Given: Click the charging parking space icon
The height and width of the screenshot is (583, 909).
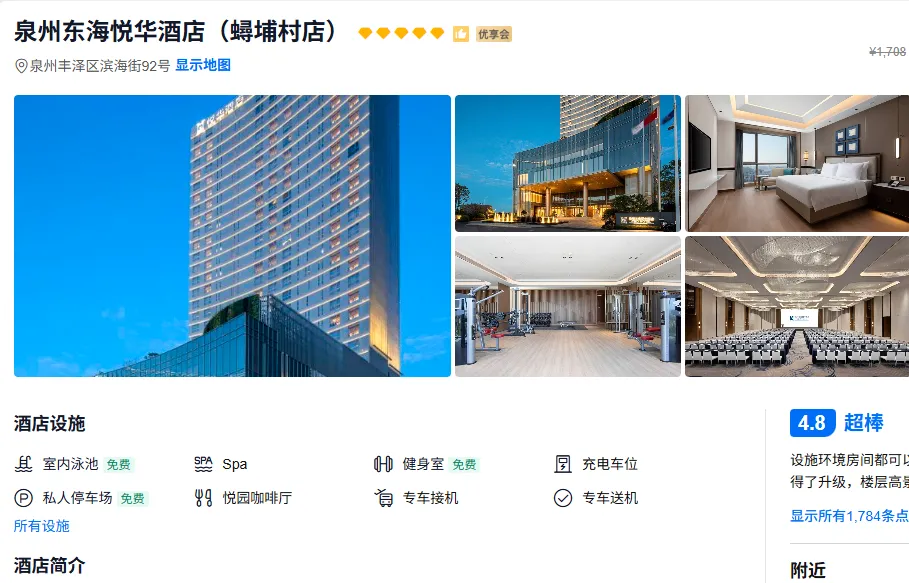Looking at the screenshot, I should (563, 464).
